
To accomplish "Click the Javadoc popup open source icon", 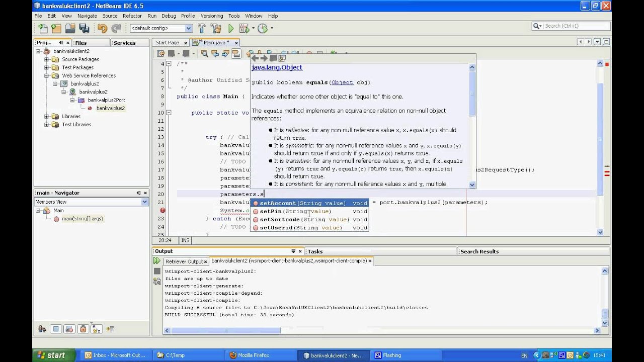I will (282, 58).
